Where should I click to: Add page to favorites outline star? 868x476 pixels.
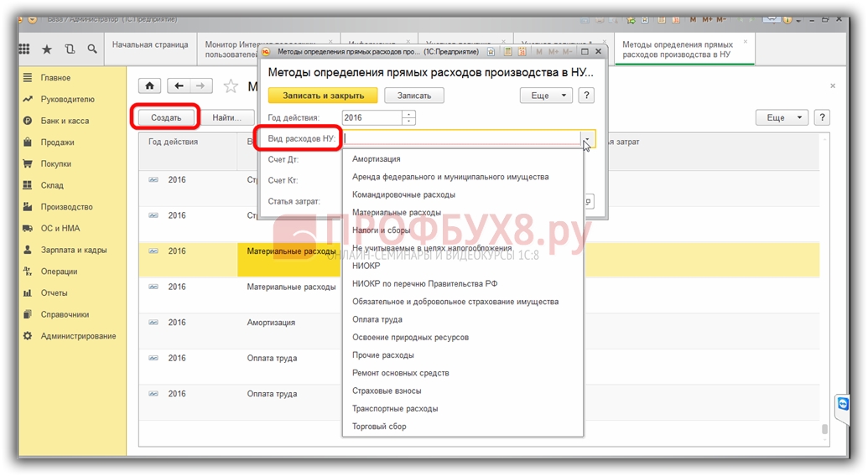pyautogui.click(x=231, y=86)
